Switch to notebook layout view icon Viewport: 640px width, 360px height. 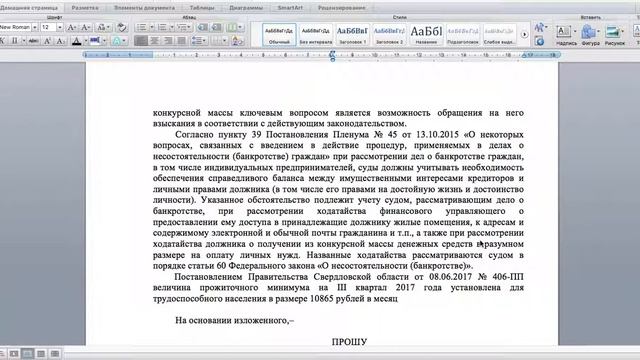coord(41,353)
